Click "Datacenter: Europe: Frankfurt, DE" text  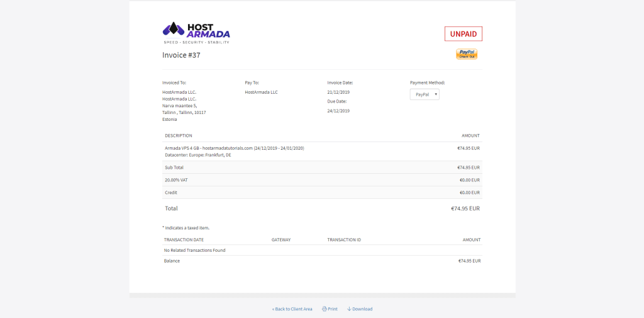tap(198, 155)
